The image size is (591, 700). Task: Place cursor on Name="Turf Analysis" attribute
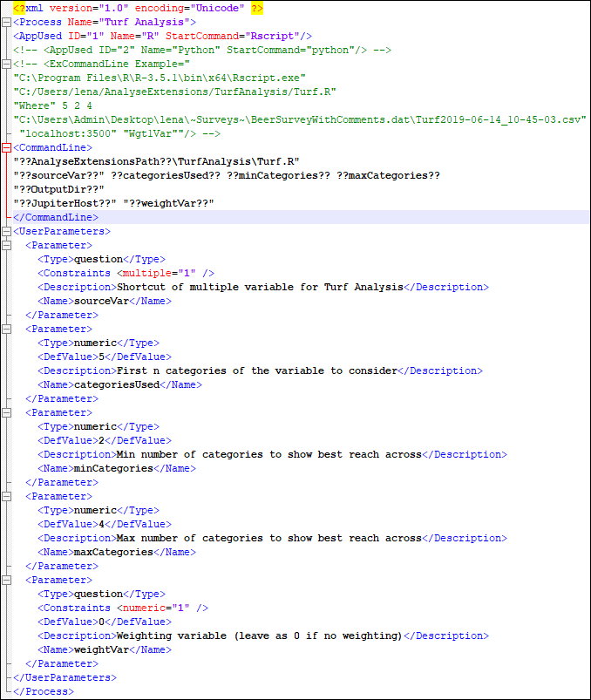[x=128, y=23]
